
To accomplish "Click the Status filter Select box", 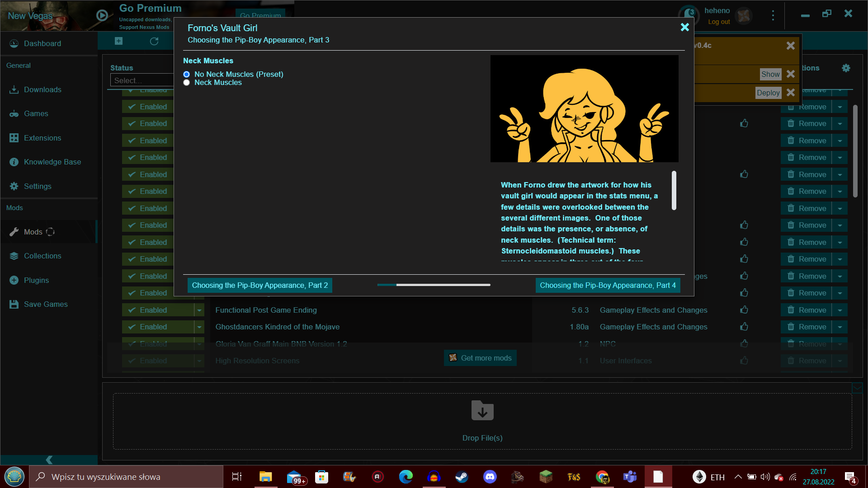I will [142, 80].
